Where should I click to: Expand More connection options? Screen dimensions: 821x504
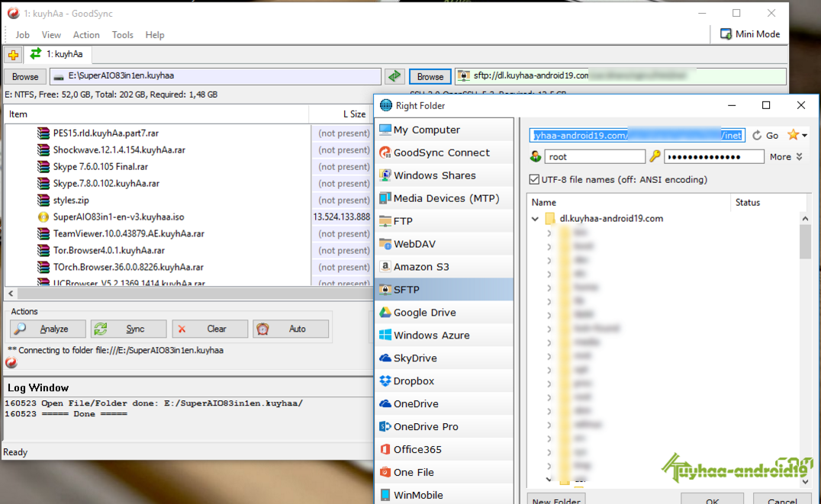786,156
